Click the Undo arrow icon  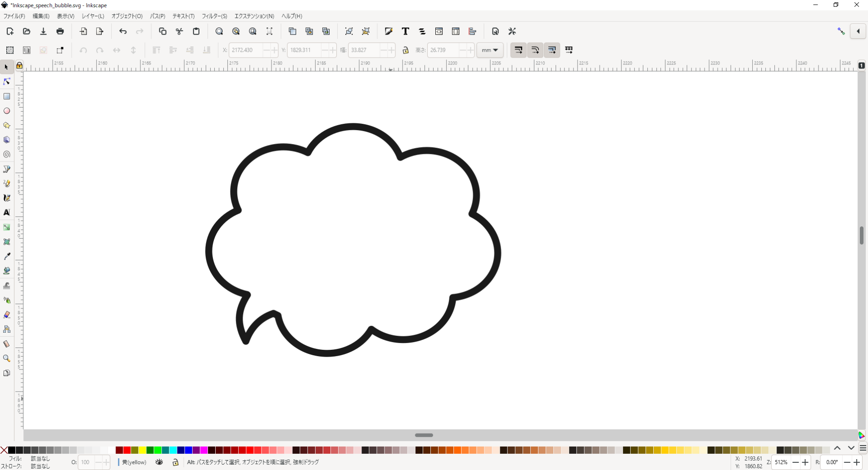click(123, 31)
